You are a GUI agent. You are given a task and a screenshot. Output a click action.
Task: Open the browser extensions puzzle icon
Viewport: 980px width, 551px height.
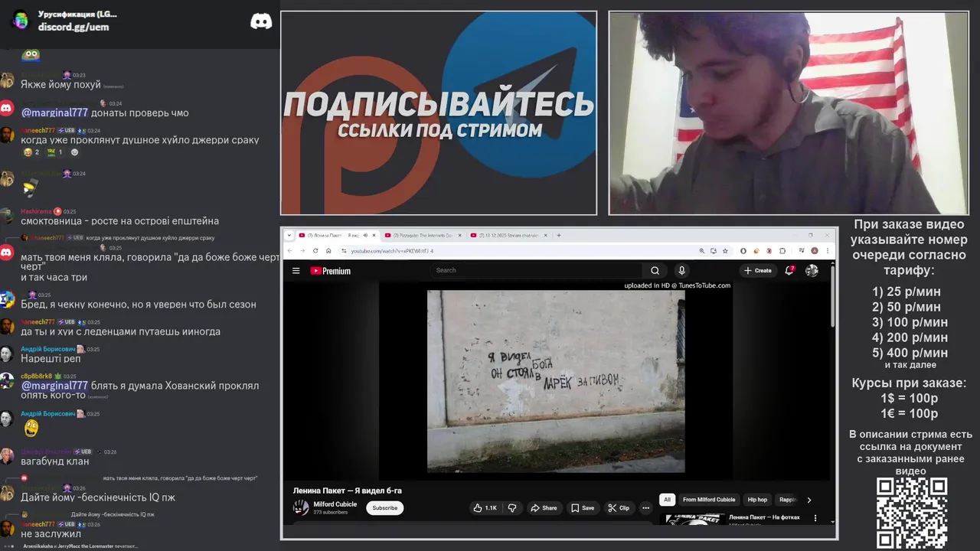(782, 250)
